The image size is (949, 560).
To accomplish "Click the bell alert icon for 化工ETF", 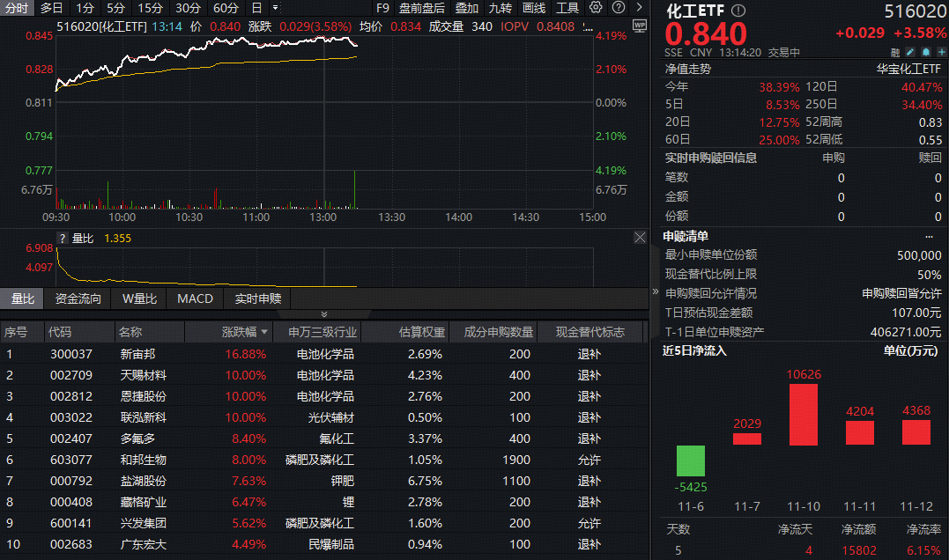I will click(x=926, y=51).
